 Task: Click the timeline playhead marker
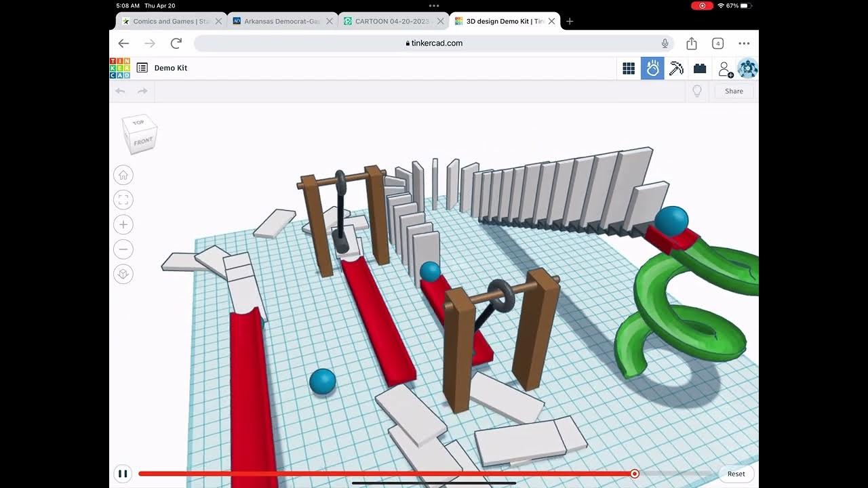[x=635, y=474]
